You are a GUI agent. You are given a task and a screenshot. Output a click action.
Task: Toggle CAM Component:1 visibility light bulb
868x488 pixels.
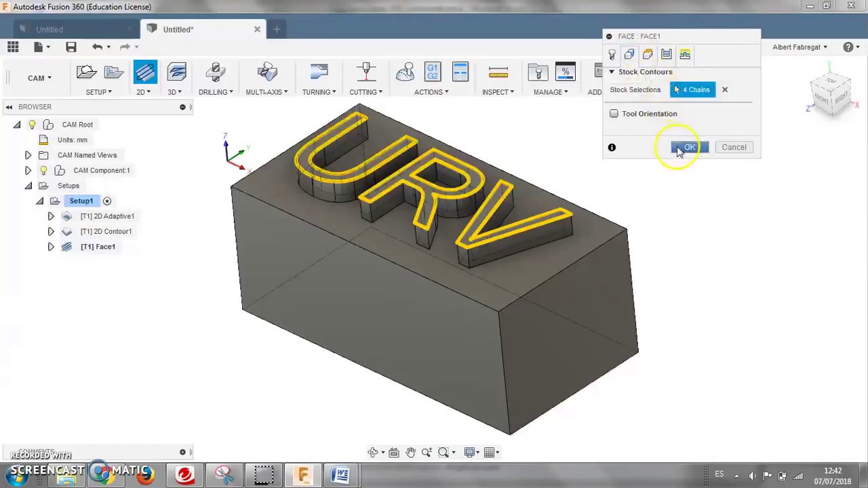pyautogui.click(x=43, y=170)
